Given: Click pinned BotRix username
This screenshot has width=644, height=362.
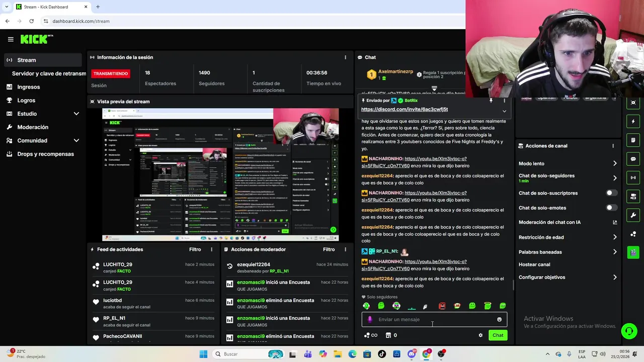Looking at the screenshot, I should coord(411,101).
